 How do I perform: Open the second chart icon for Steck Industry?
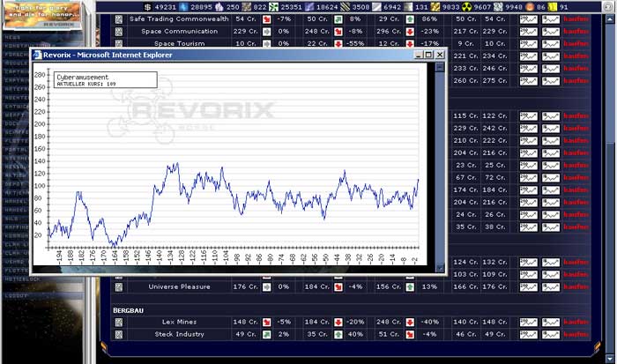click(552, 334)
